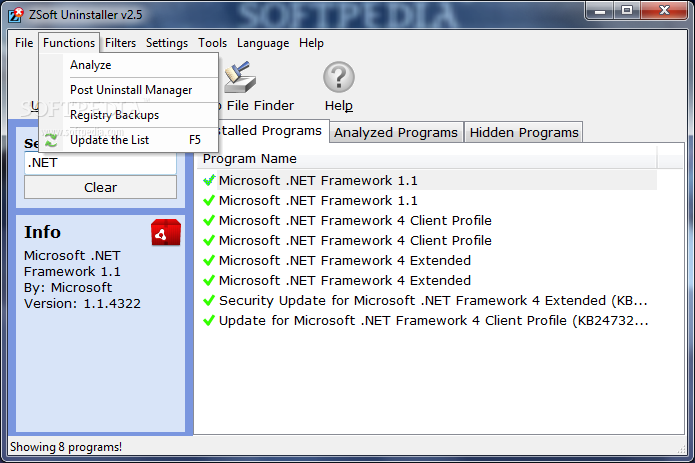Switch to Analyzed Programs tab
Image resolution: width=695 pixels, height=463 pixels.
(396, 132)
